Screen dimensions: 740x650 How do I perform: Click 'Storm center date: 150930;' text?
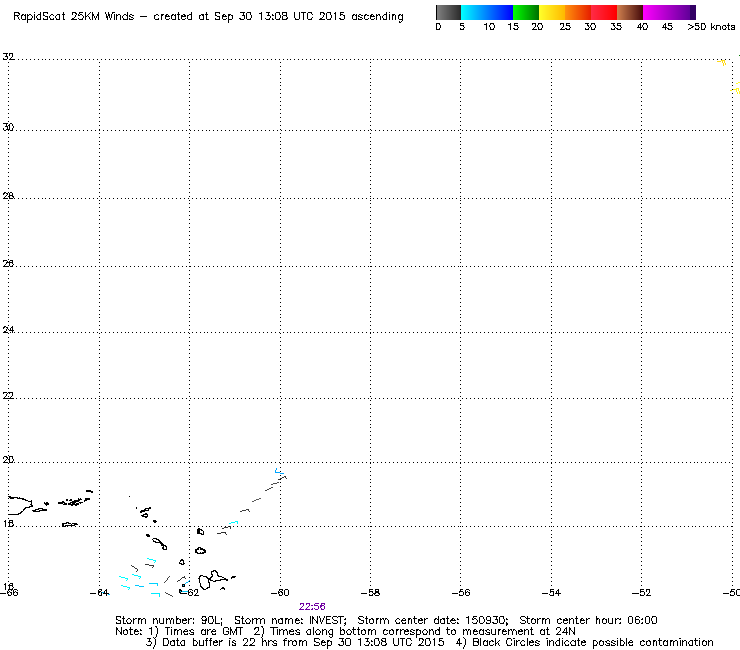pyautogui.click(x=433, y=620)
